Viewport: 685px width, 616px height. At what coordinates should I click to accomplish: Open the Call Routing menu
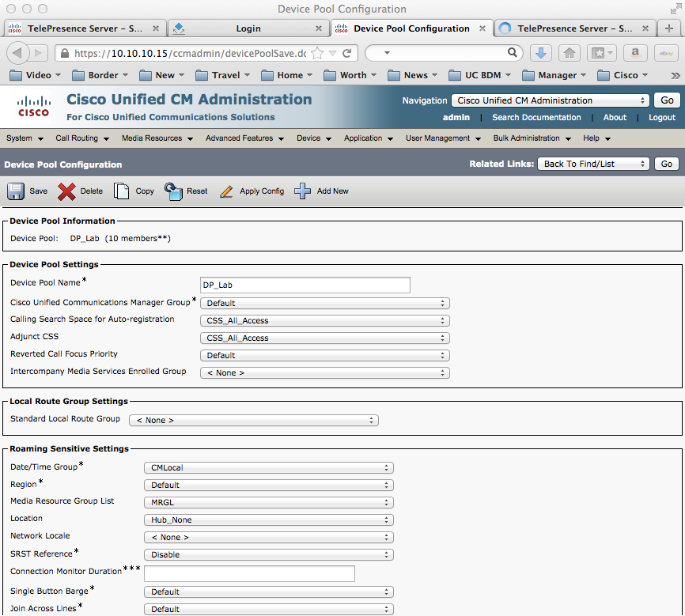coord(82,138)
